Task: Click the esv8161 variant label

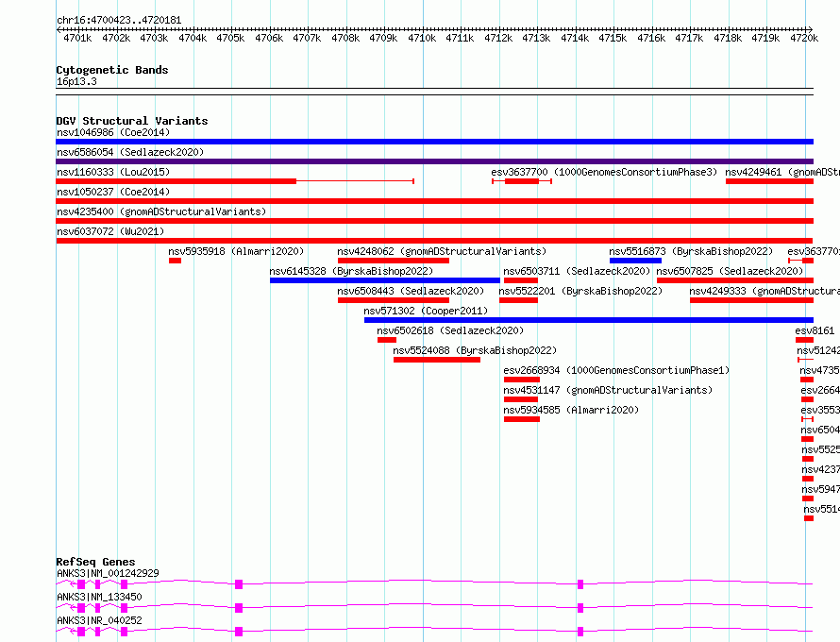Action: pos(815,330)
